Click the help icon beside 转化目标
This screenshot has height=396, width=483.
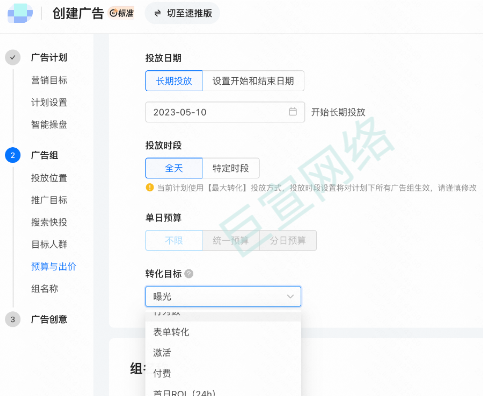pyautogui.click(x=189, y=274)
